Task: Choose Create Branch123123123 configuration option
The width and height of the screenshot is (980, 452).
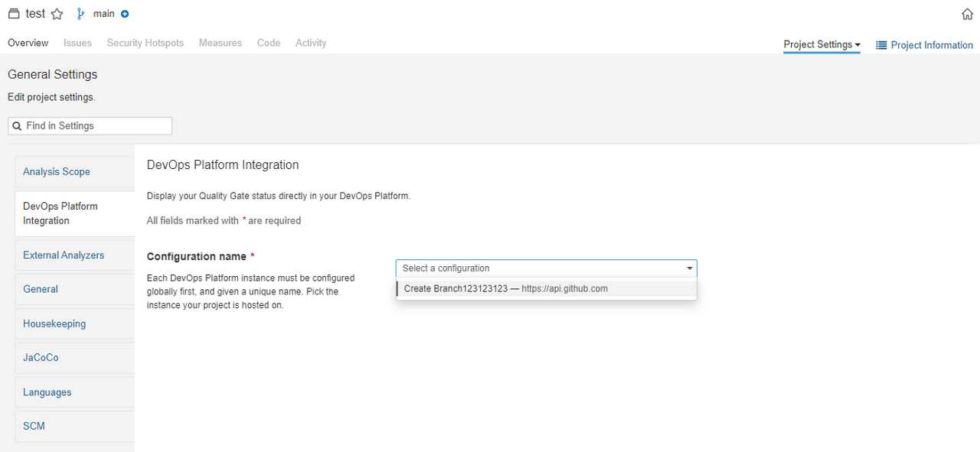Action: (x=546, y=288)
